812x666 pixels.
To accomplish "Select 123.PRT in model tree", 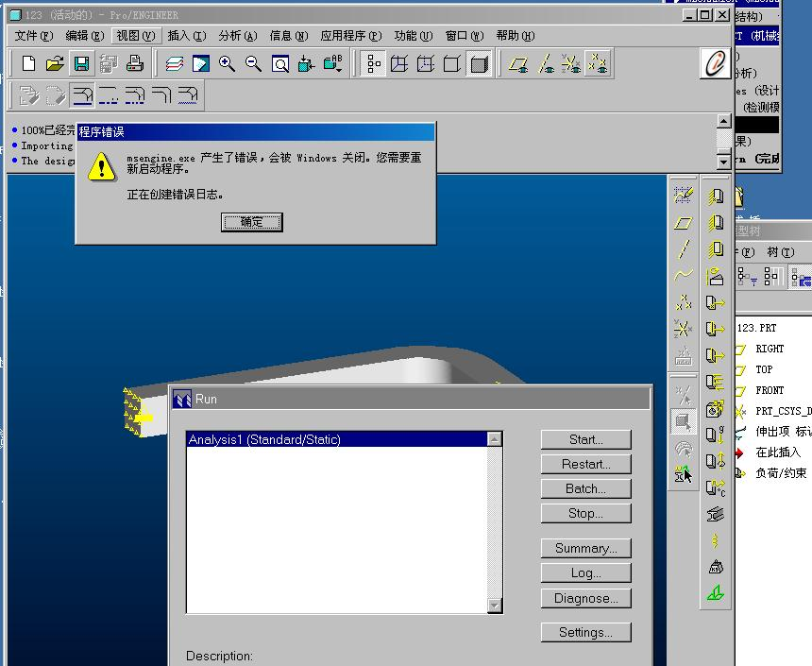I will tap(756, 328).
